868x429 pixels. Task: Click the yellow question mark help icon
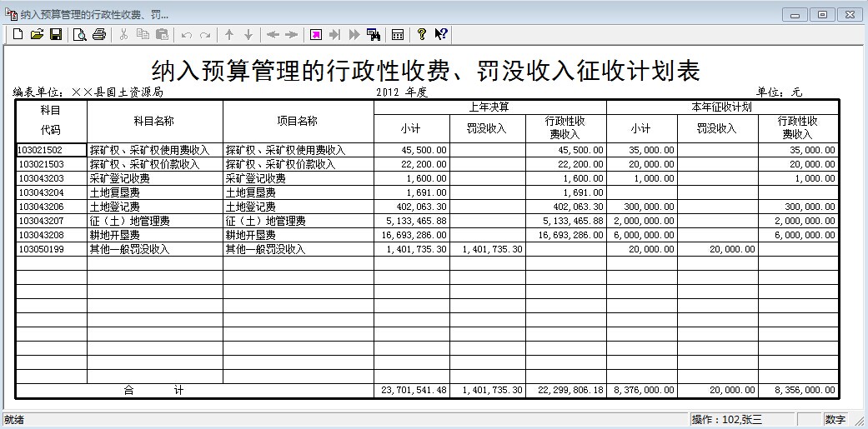coord(422,34)
